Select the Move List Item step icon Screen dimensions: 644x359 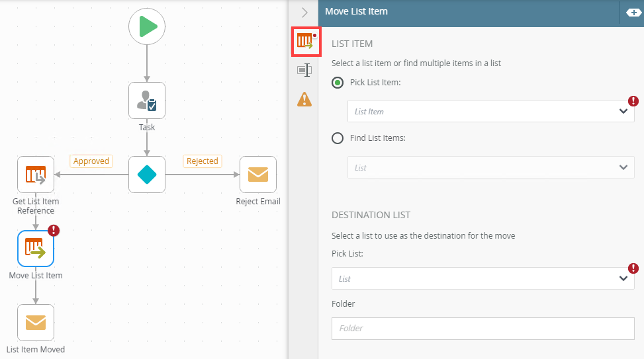click(36, 249)
